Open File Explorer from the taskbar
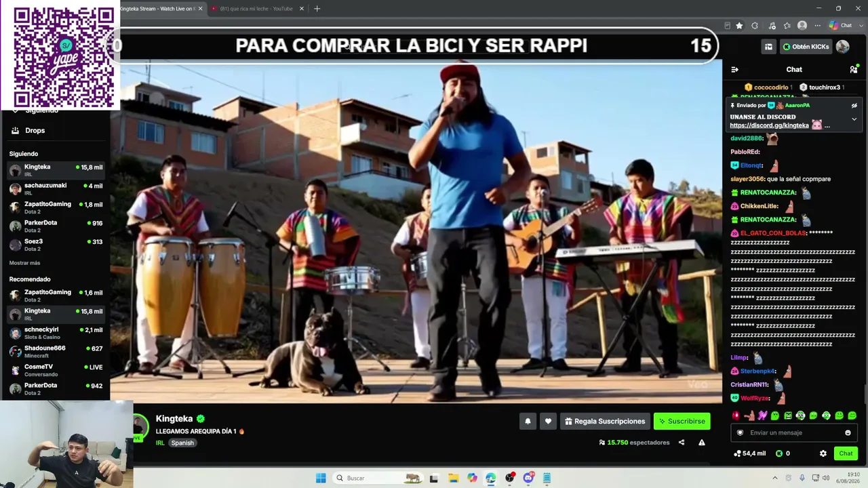This screenshot has width=868, height=488. (453, 478)
